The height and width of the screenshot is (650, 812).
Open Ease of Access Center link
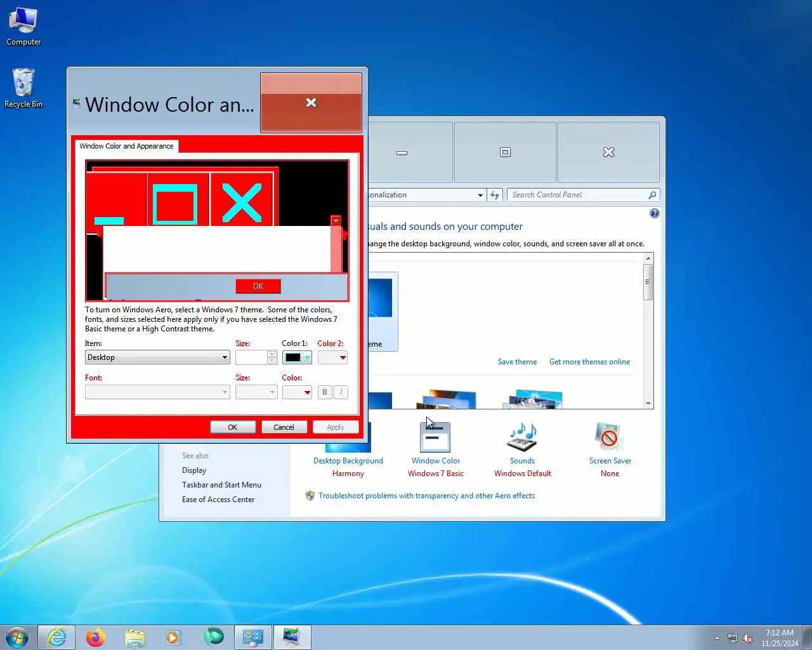coord(218,500)
